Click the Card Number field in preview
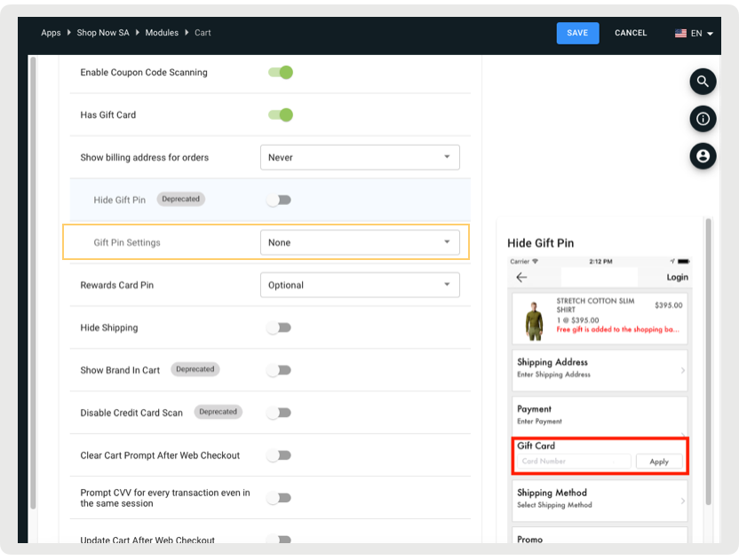The width and height of the screenshot is (747, 560). click(574, 461)
